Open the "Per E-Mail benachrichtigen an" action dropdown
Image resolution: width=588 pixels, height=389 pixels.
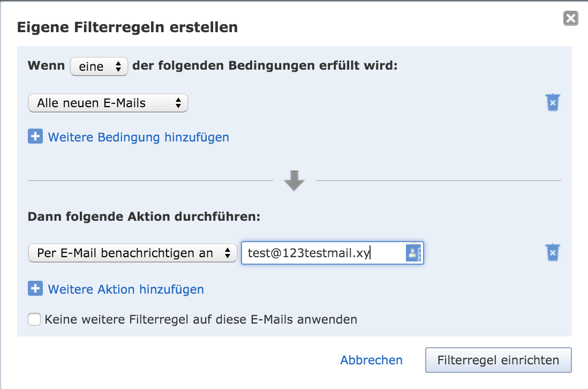[132, 253]
